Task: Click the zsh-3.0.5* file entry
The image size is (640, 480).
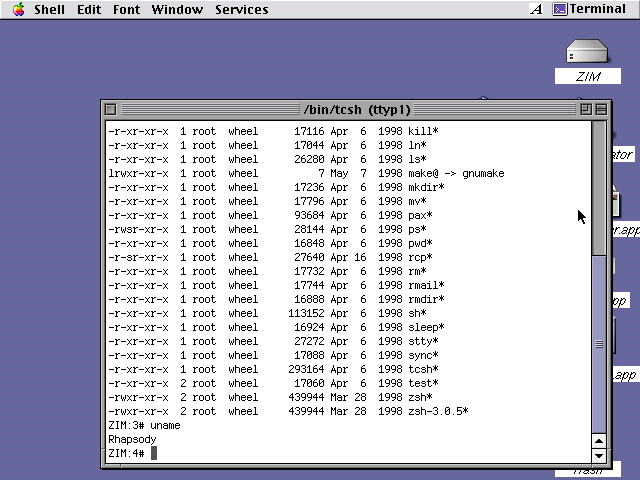Action: 438,411
